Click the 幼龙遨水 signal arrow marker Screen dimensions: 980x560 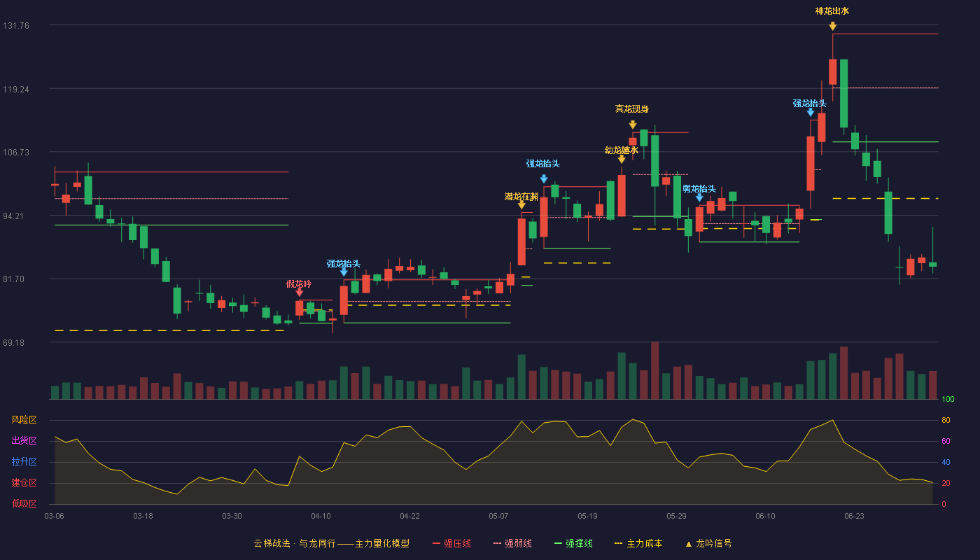pos(622,159)
